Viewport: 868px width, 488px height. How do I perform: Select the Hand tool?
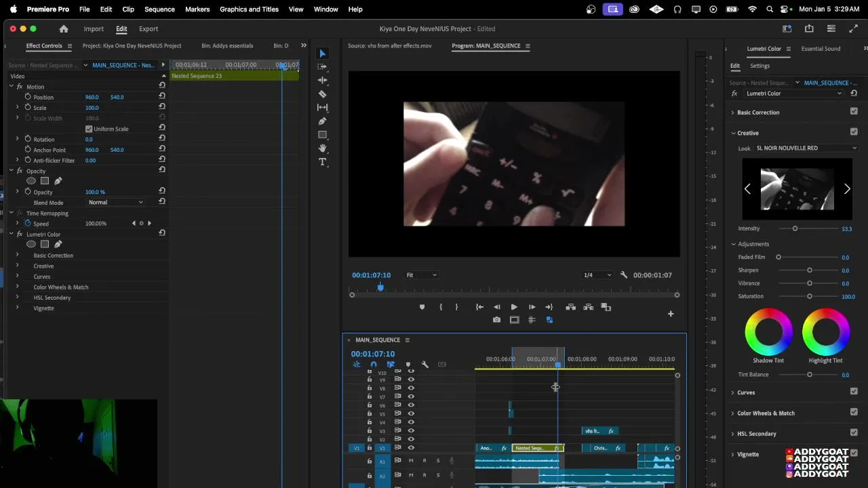(x=322, y=148)
